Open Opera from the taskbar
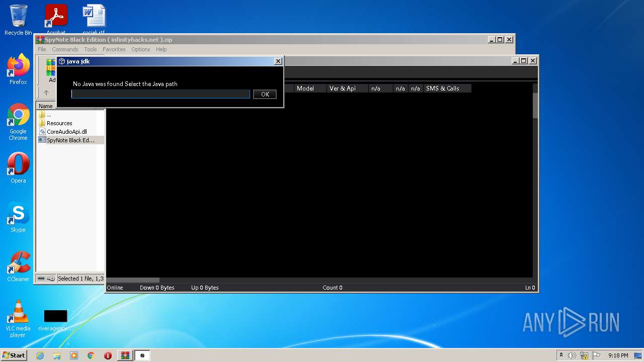Viewport: 644px width, 362px height. (108, 355)
